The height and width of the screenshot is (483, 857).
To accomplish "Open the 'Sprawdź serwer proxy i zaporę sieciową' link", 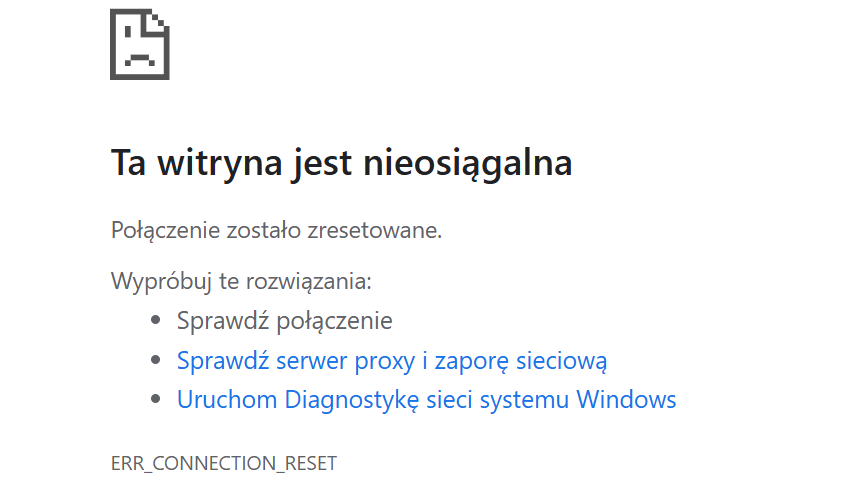I will pyautogui.click(x=392, y=361).
